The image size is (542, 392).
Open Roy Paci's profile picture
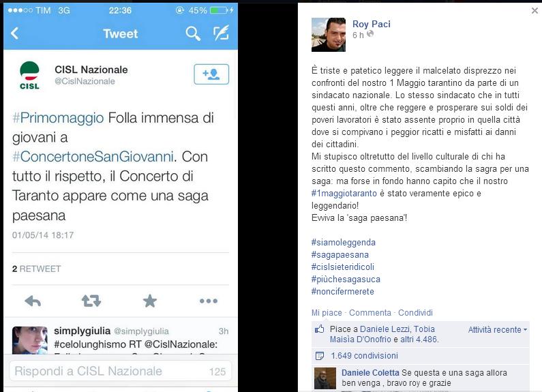pyautogui.click(x=329, y=35)
